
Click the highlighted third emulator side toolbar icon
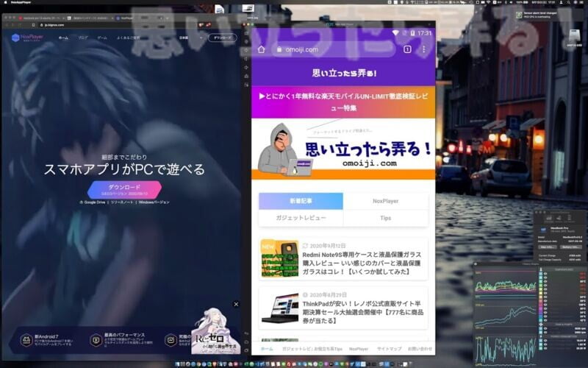point(246,50)
